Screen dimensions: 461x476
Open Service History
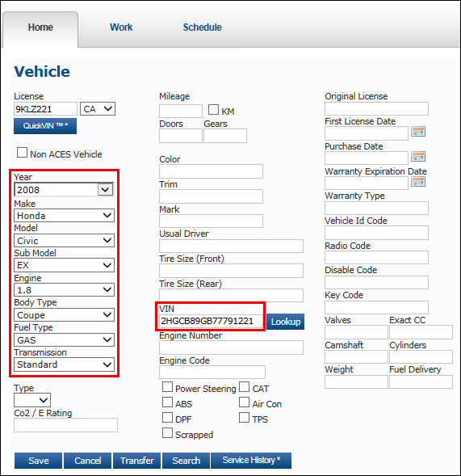[x=251, y=461]
